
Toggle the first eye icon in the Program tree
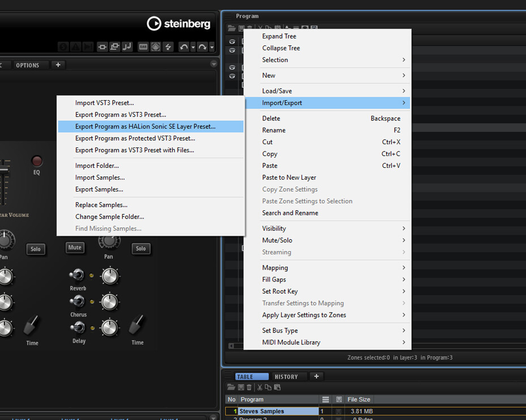[232, 42]
